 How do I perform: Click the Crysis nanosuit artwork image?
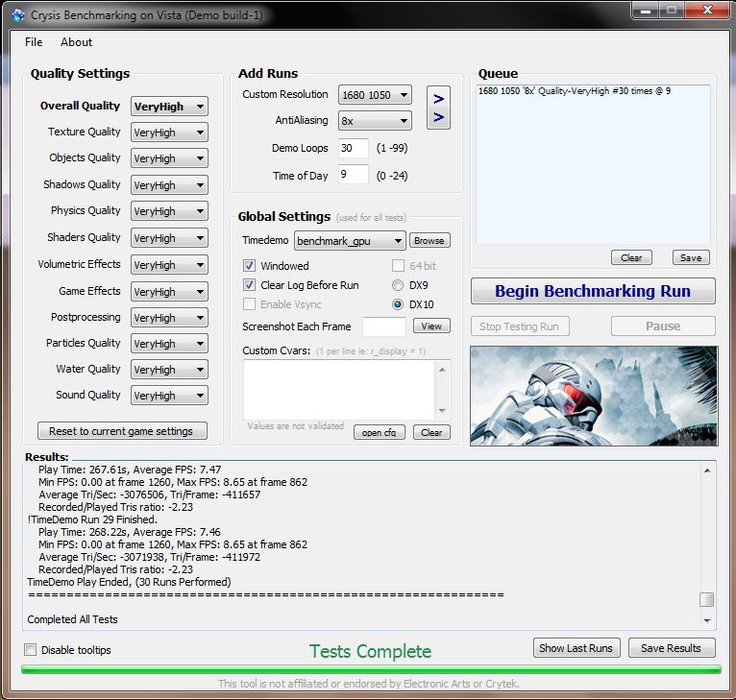click(594, 396)
